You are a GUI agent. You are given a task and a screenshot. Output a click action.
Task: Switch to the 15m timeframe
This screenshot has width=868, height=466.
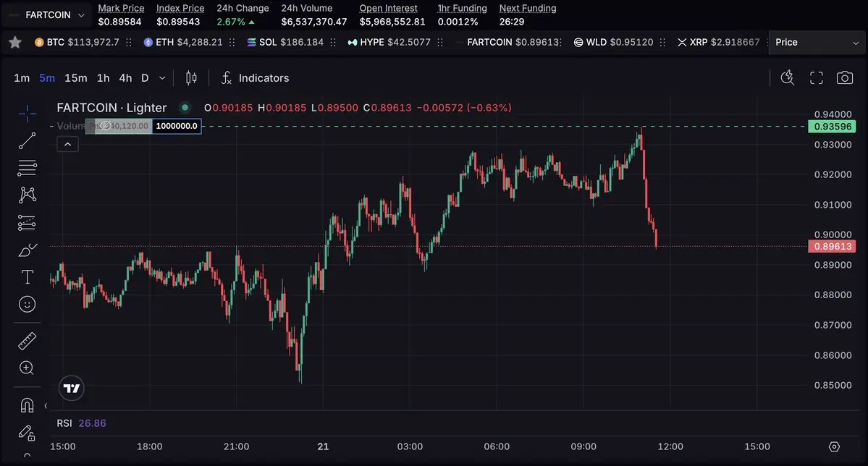coord(76,78)
